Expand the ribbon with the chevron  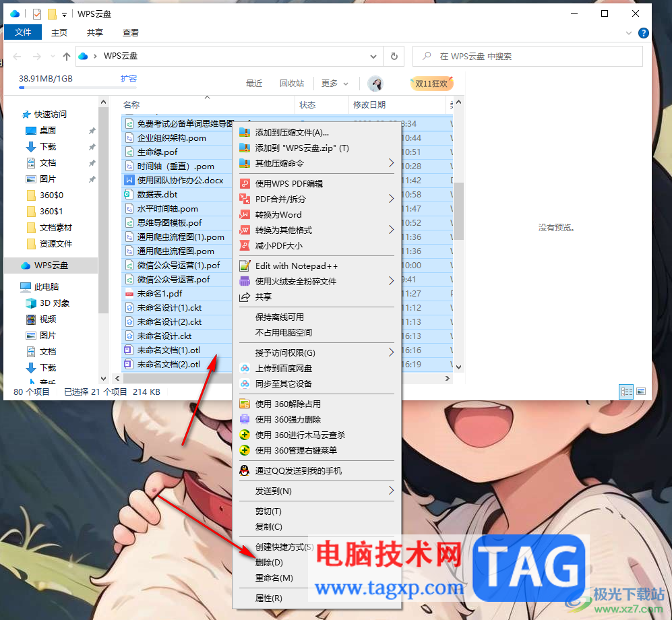pyautogui.click(x=629, y=33)
